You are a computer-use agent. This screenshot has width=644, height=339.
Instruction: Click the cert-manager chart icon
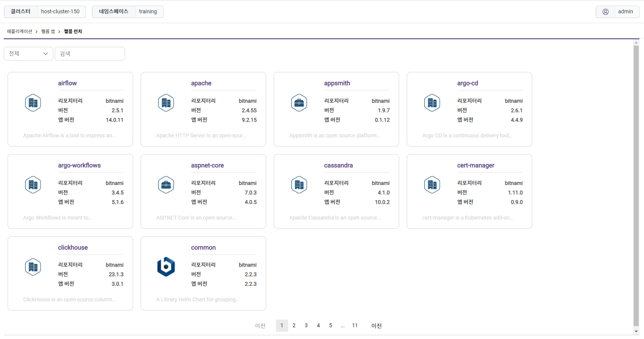pos(432,185)
